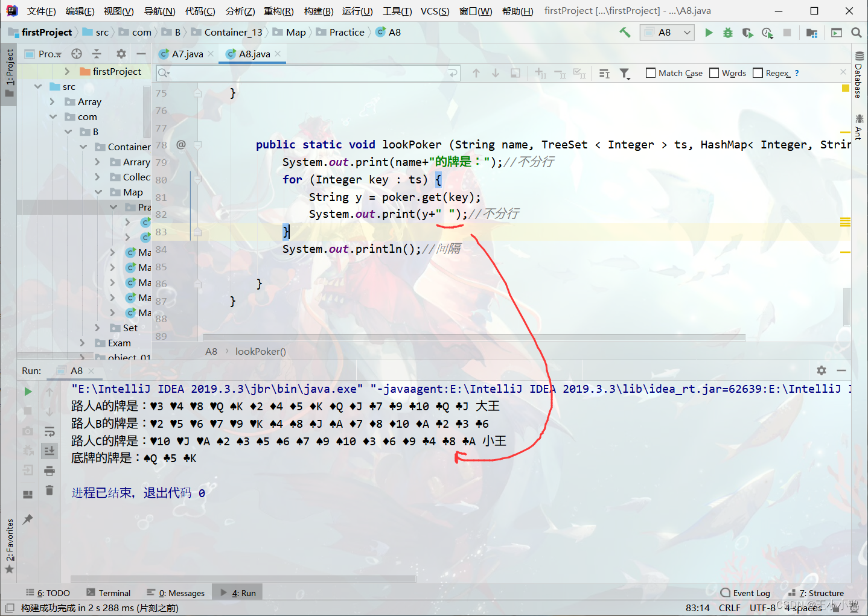Collapse the com package
868x616 pixels.
pos(53,116)
